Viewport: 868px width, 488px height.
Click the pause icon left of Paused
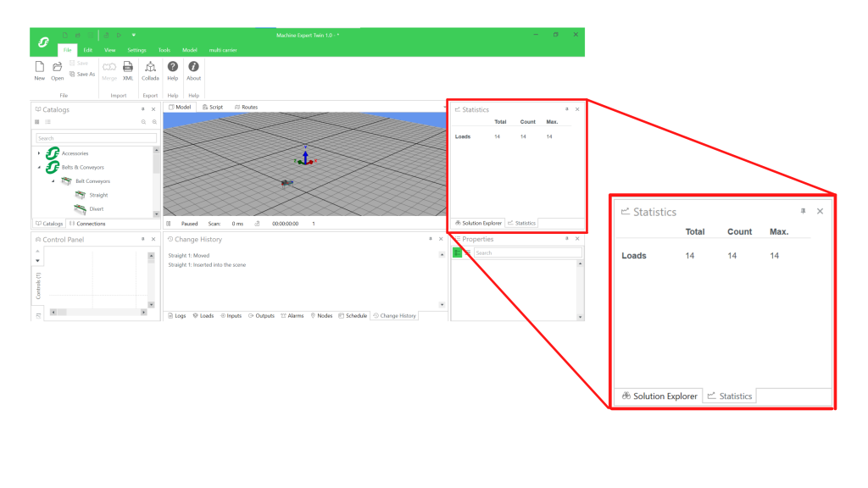click(x=169, y=224)
